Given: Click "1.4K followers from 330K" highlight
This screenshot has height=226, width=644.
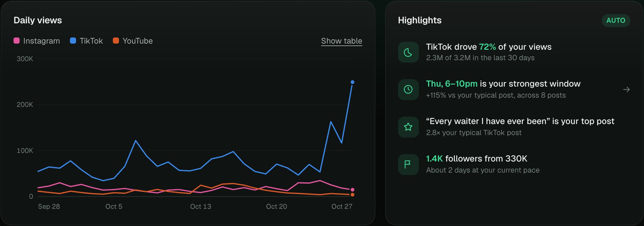Looking at the screenshot, I should [477, 159].
